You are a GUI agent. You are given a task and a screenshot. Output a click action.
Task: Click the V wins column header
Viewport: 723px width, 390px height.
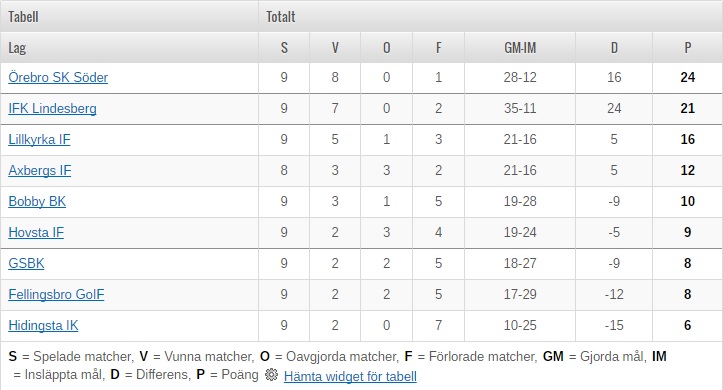(335, 47)
